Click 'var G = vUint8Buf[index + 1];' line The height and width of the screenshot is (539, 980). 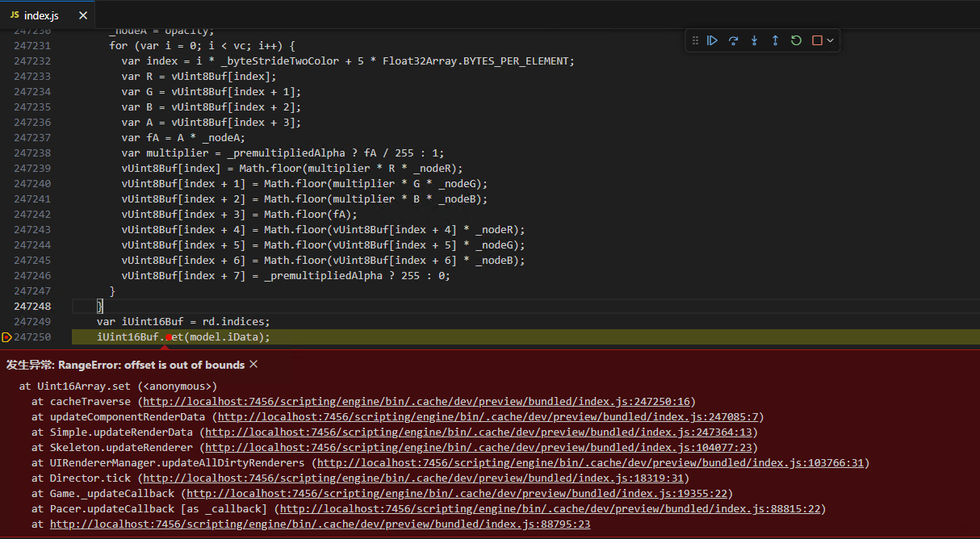pos(211,92)
